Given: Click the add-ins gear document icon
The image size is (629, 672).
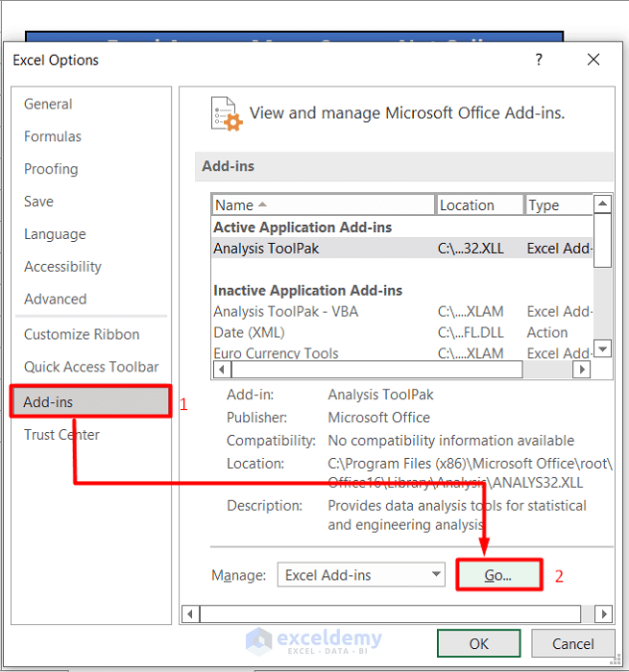Looking at the screenshot, I should (227, 113).
